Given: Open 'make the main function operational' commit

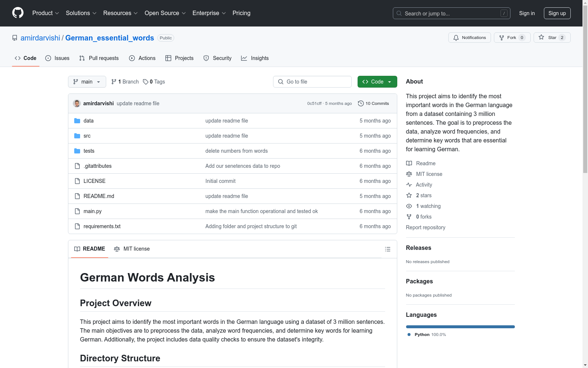Looking at the screenshot, I should [262, 211].
